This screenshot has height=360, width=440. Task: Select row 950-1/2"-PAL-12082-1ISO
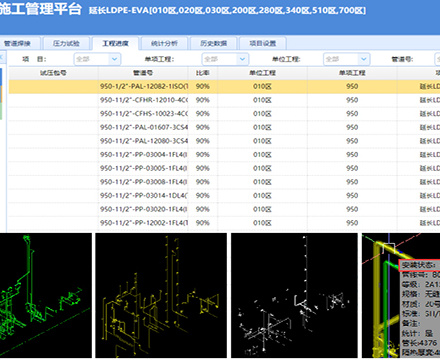coord(224,87)
